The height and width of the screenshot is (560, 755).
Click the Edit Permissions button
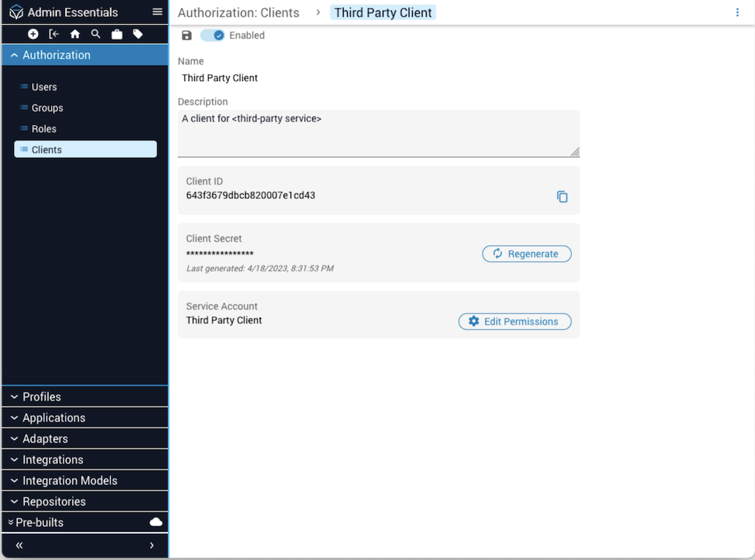(x=515, y=322)
